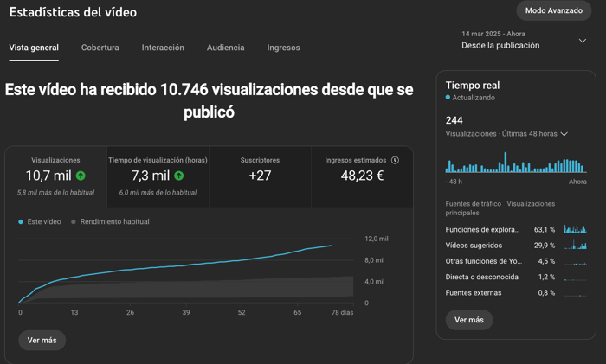
Task: Click the Directa o desconocida row
Action: click(516, 277)
